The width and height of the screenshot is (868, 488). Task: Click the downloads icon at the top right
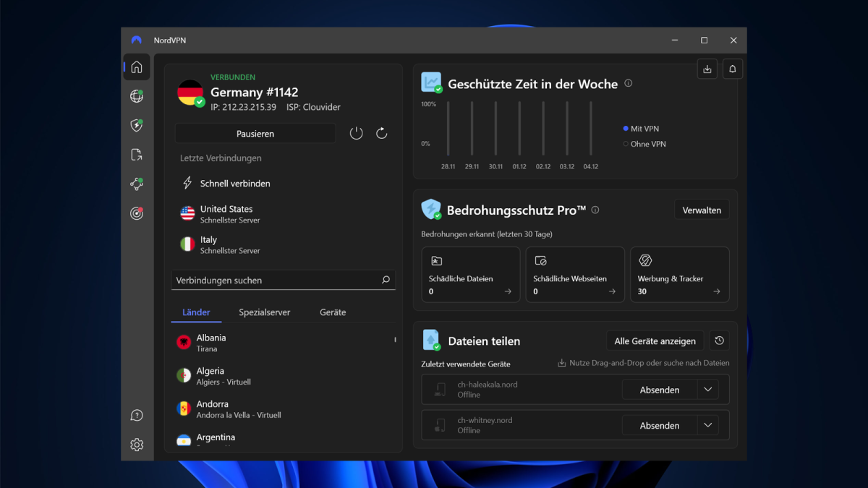click(x=707, y=68)
